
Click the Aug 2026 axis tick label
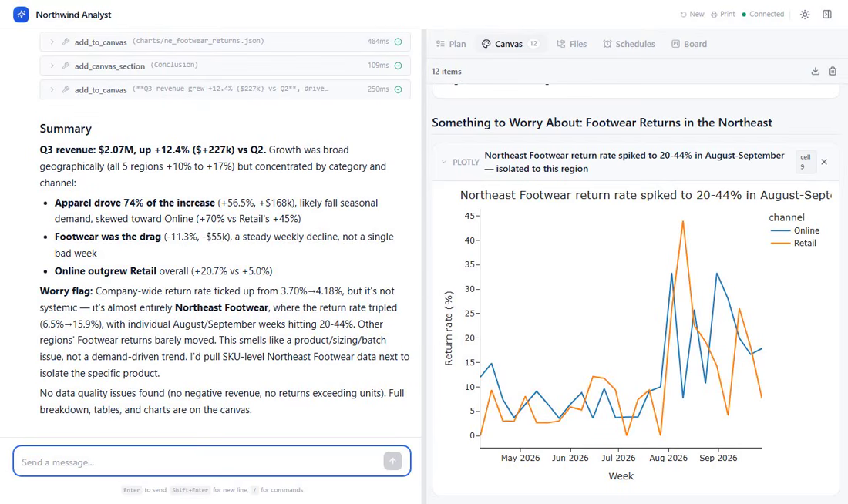click(x=668, y=458)
